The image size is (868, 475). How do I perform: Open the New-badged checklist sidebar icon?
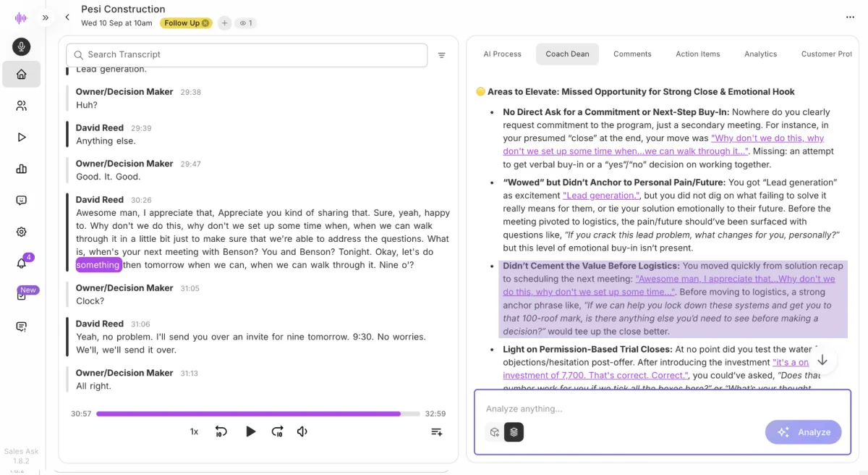tap(21, 295)
